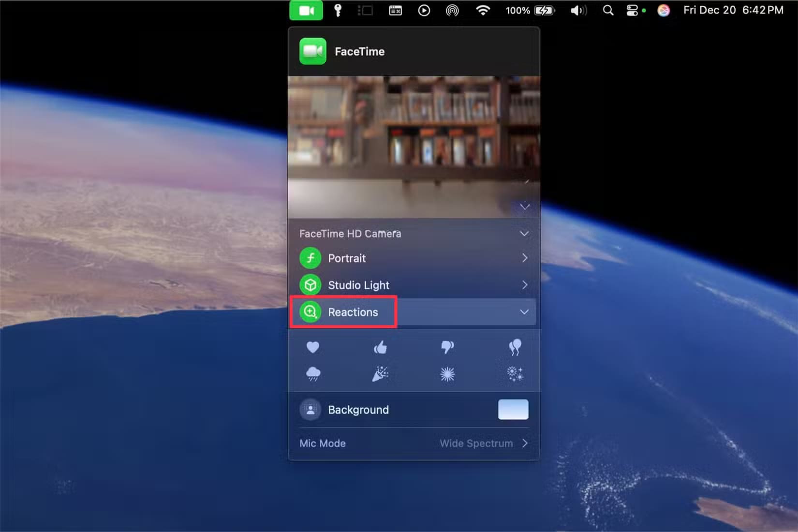Image resolution: width=798 pixels, height=532 pixels.
Task: Click the FaceTime title text
Action: coord(360,51)
